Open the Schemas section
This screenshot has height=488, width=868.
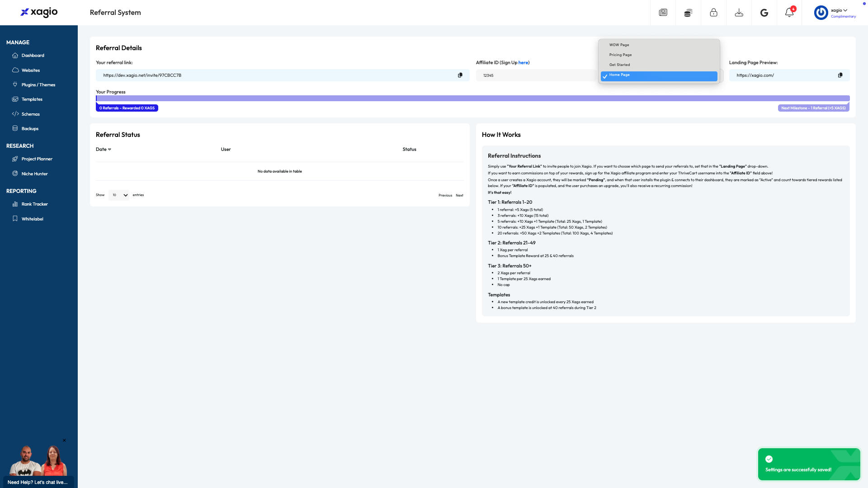[x=31, y=114]
